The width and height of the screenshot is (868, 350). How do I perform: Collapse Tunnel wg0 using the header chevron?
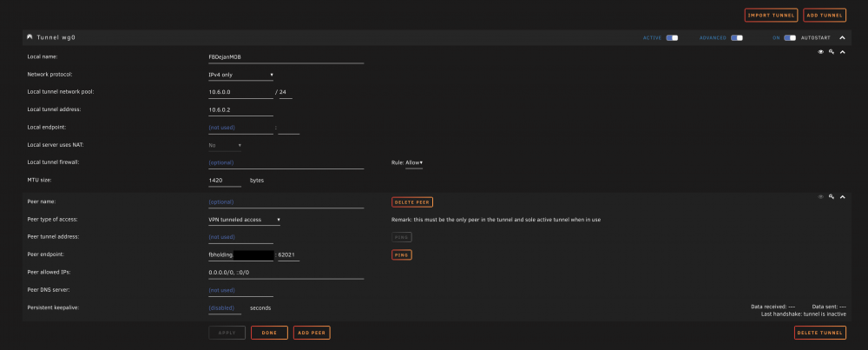coord(843,37)
